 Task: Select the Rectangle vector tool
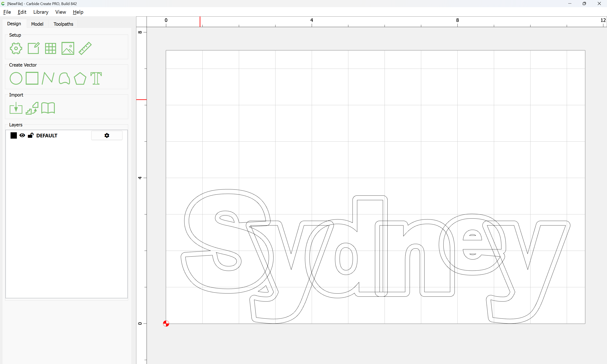(x=32, y=79)
